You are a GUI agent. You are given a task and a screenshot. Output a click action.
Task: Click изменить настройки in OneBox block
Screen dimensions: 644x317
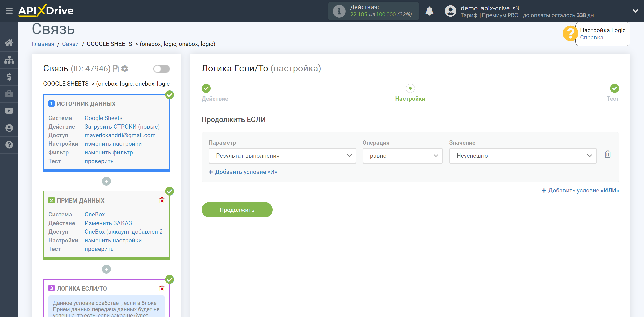[x=113, y=240]
